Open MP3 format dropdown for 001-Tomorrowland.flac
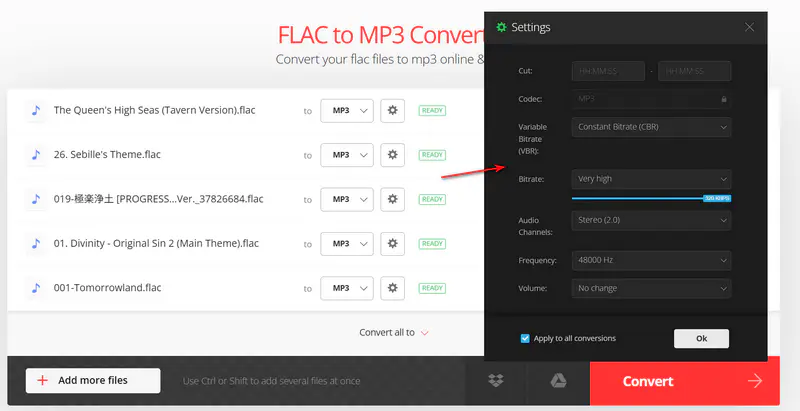Image resolution: width=800 pixels, height=411 pixels. click(347, 288)
